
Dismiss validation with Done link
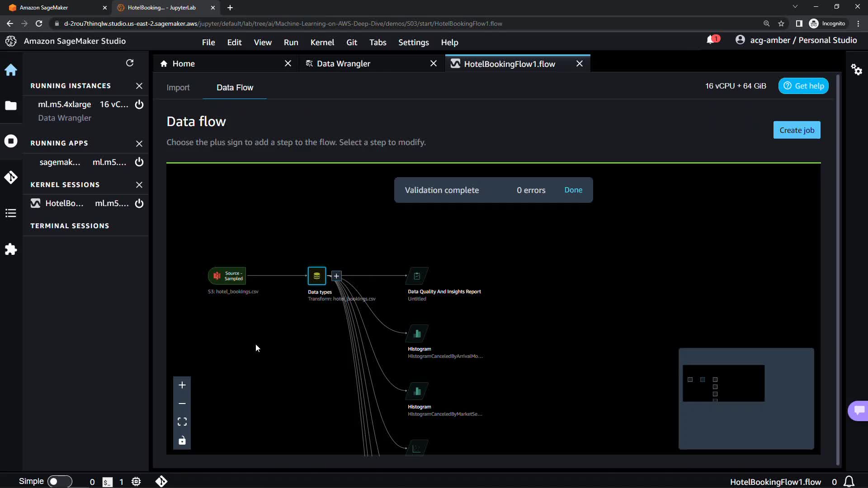point(573,190)
